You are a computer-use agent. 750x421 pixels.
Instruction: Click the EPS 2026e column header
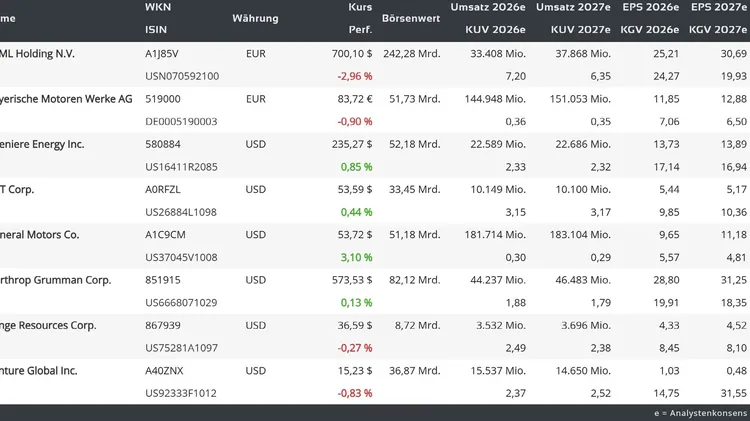pyautogui.click(x=651, y=7)
